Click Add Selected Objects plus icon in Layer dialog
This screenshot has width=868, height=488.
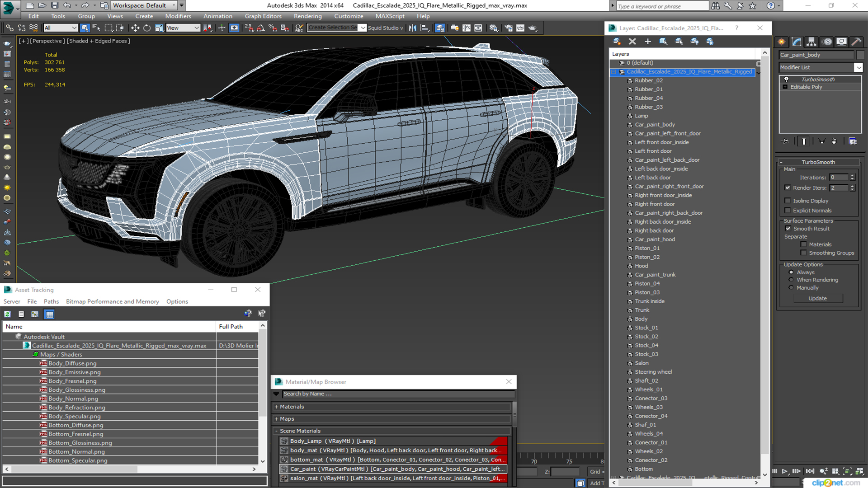pyautogui.click(x=647, y=41)
